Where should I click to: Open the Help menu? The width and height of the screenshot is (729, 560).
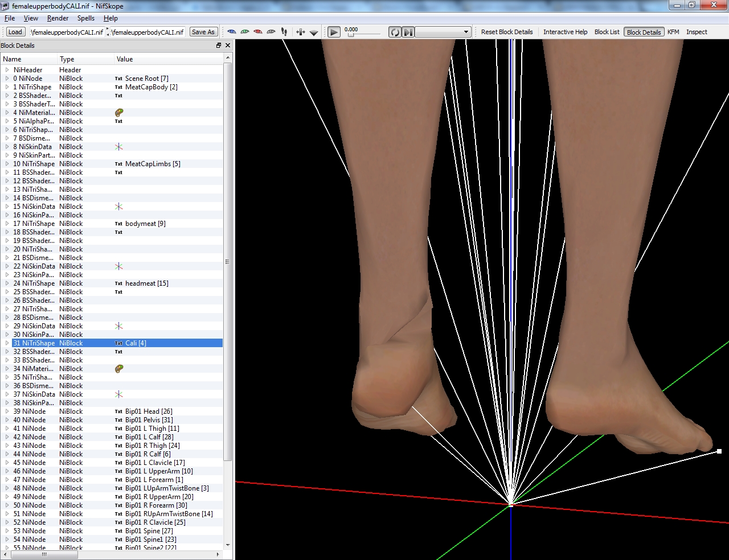[x=110, y=18]
